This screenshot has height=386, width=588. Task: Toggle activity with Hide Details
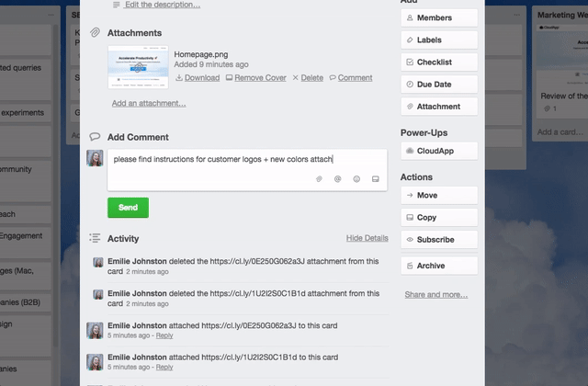coord(367,238)
